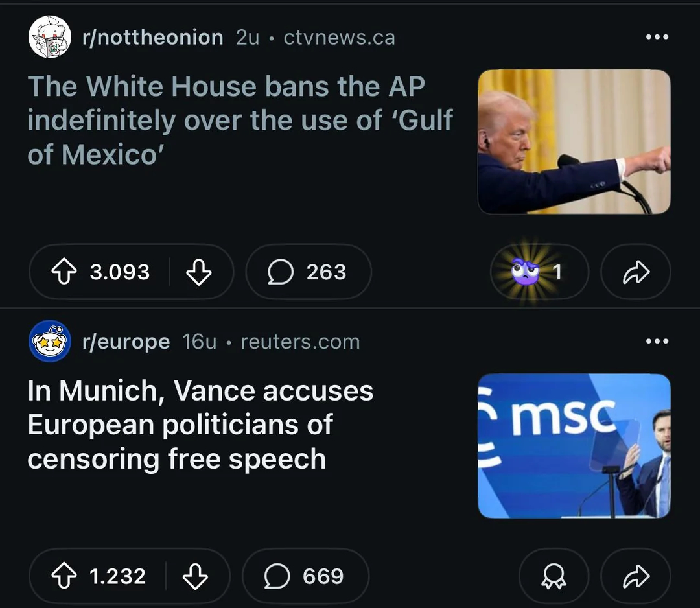This screenshot has height=608, width=700.
Task: Open comments on the Gulf of Mexico post
Action: point(308,272)
